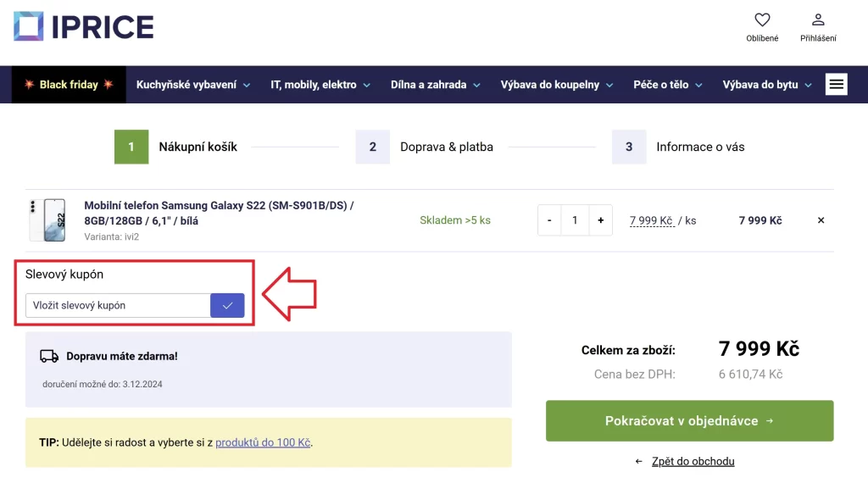Go to step 3 Informace o vás
Screen dimensions: 868x489
click(679, 147)
